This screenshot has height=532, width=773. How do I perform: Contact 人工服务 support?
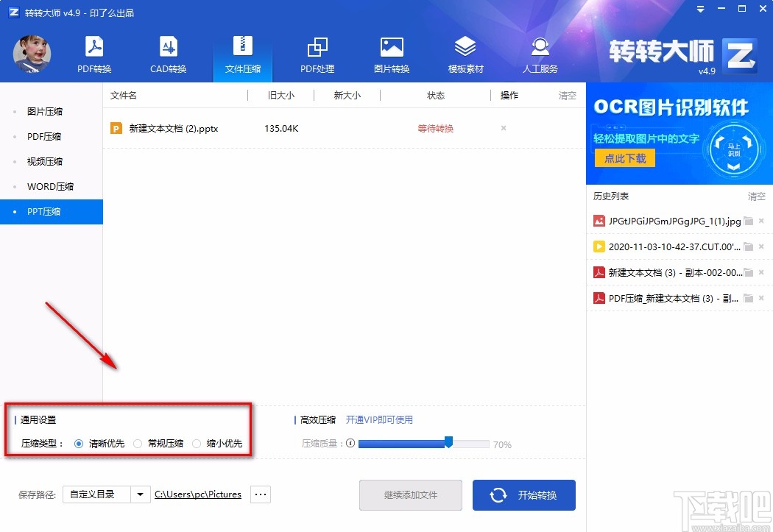pos(540,54)
